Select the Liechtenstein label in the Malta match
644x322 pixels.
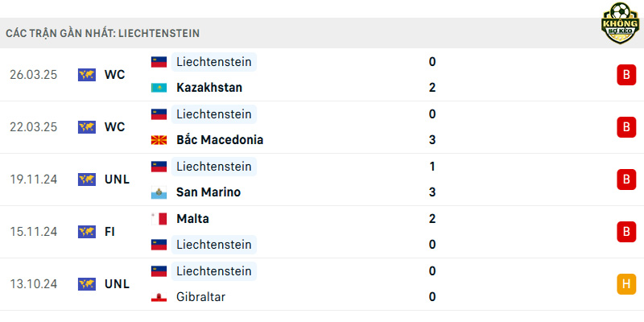coord(214,245)
